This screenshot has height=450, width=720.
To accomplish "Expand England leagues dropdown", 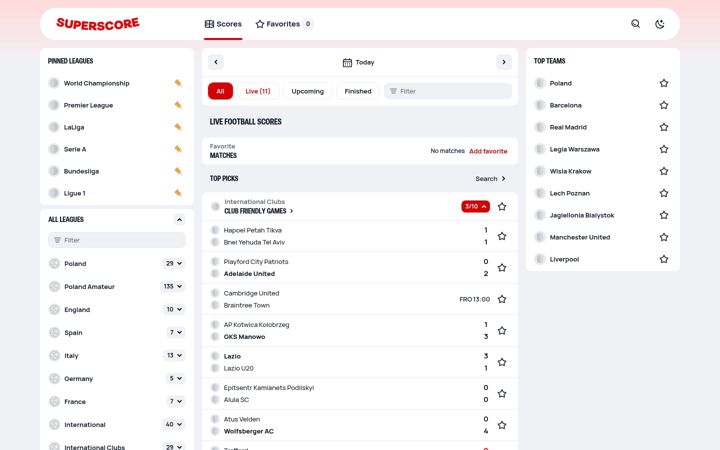I will [x=174, y=309].
